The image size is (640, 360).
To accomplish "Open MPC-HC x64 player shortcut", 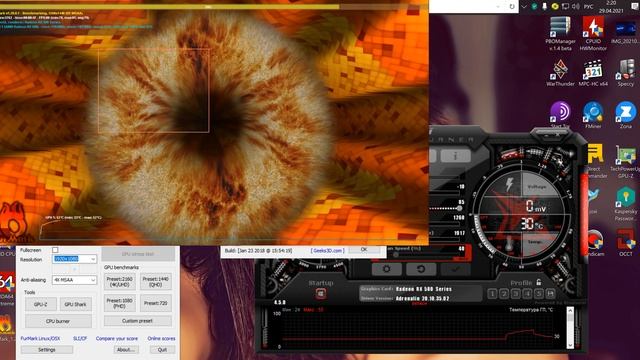I will point(593,73).
